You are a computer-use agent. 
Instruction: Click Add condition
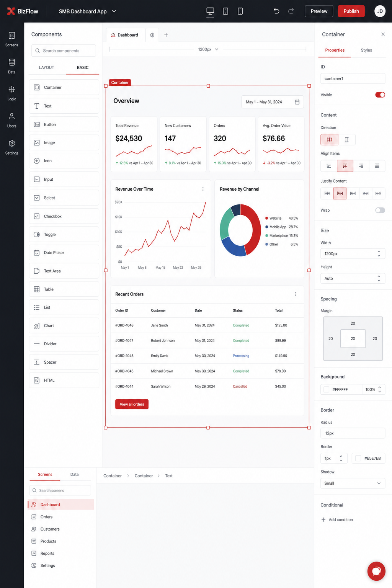point(337,519)
